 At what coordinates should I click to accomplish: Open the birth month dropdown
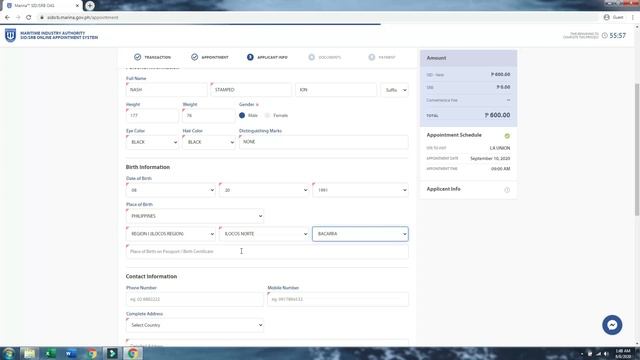pyautogui.click(x=171, y=190)
